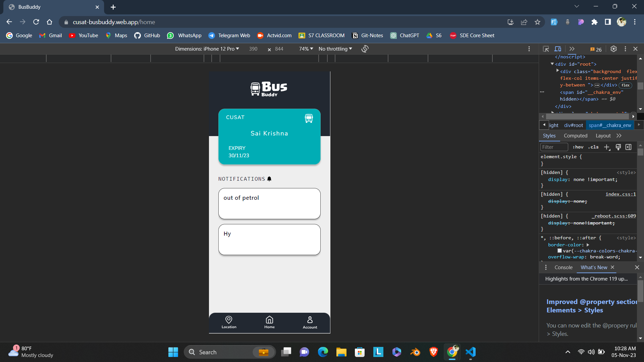
Task: Click the 26 issues warning icon
Action: coord(595,49)
